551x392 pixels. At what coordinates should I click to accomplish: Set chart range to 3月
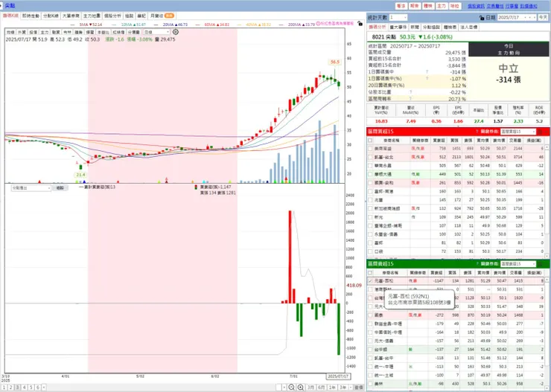310,388
